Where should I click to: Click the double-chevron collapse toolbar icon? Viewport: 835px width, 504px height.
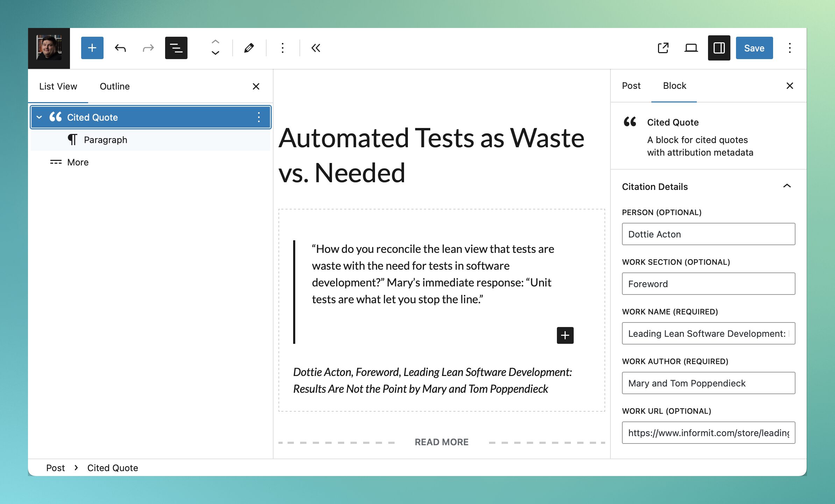tap(316, 48)
